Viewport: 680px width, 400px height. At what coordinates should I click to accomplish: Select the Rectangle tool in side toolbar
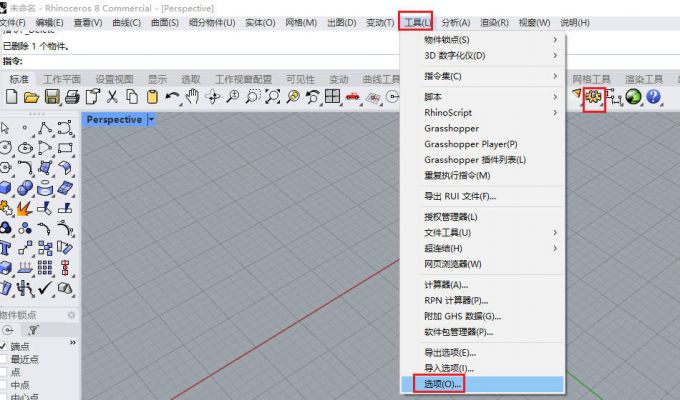coord(65,148)
